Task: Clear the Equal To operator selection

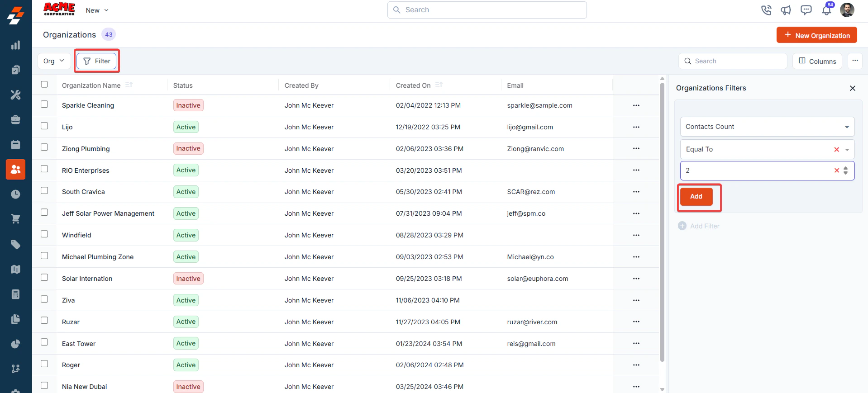Action: [837, 150]
